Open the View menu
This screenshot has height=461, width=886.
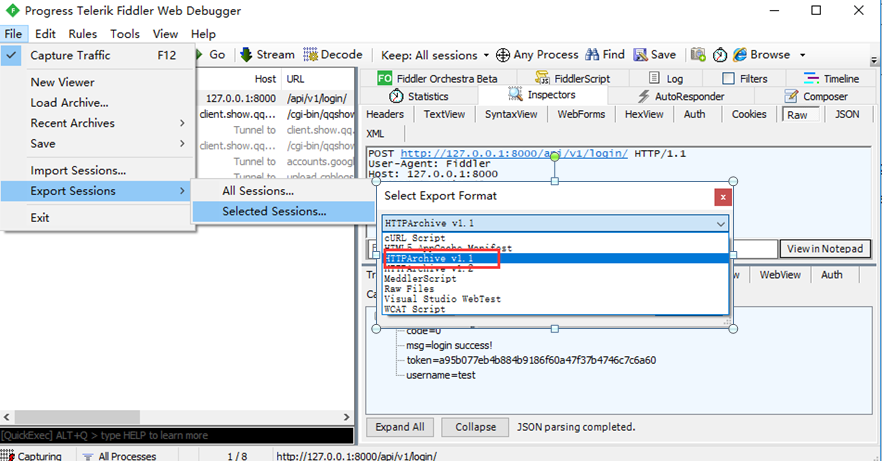click(x=165, y=34)
